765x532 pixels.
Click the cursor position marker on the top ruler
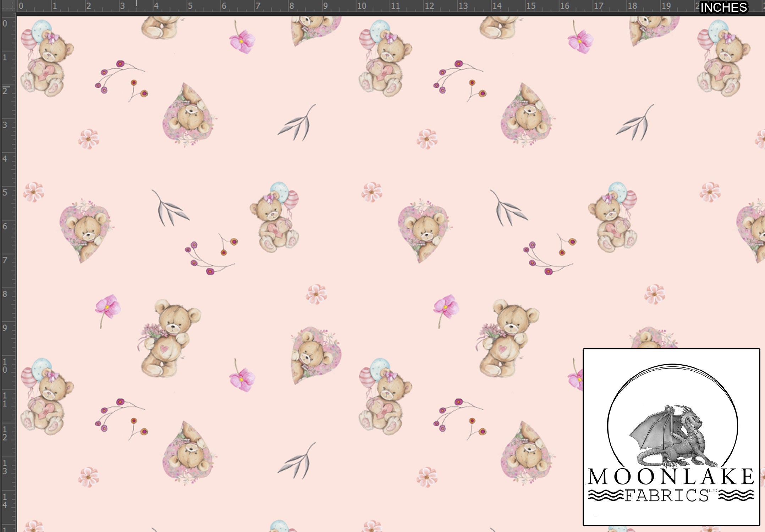coord(136,4)
